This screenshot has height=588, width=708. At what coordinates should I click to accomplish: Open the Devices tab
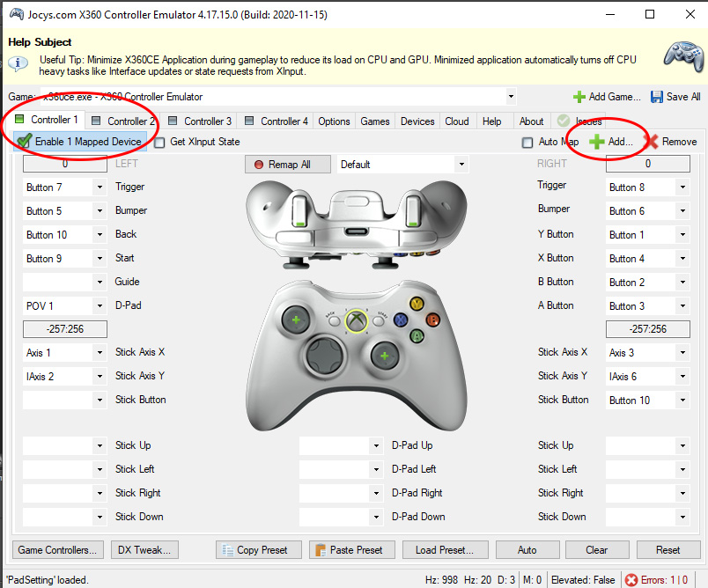(x=417, y=121)
